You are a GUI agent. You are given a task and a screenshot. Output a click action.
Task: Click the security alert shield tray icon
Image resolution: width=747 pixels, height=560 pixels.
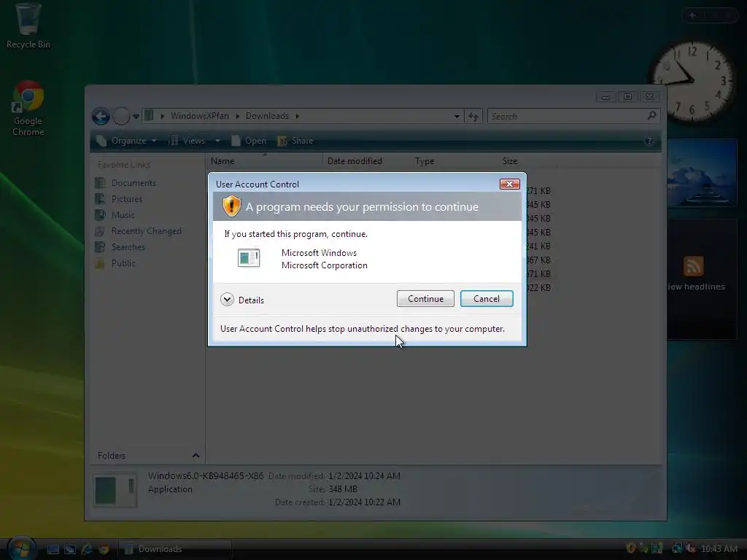[631, 548]
